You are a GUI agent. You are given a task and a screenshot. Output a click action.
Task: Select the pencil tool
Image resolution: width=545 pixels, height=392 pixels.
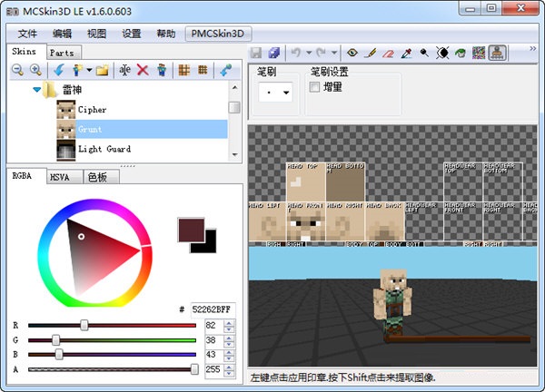371,53
